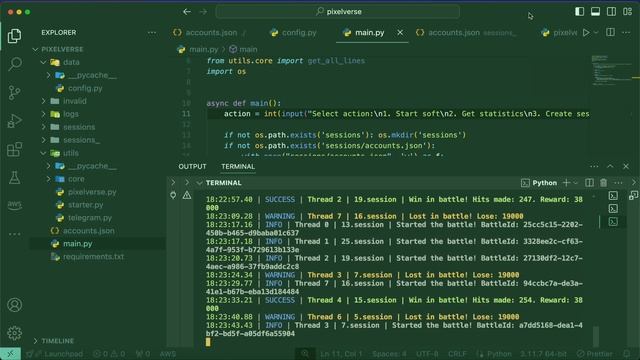
Task: Open requirements.txt in the explorer
Action: (93, 257)
